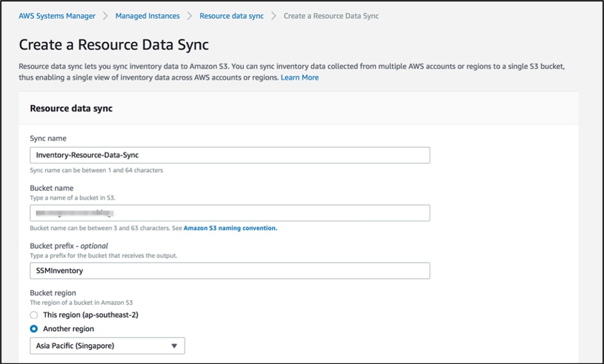Click the 'Bucket region' label
This screenshot has height=364, width=604.
(x=53, y=293)
